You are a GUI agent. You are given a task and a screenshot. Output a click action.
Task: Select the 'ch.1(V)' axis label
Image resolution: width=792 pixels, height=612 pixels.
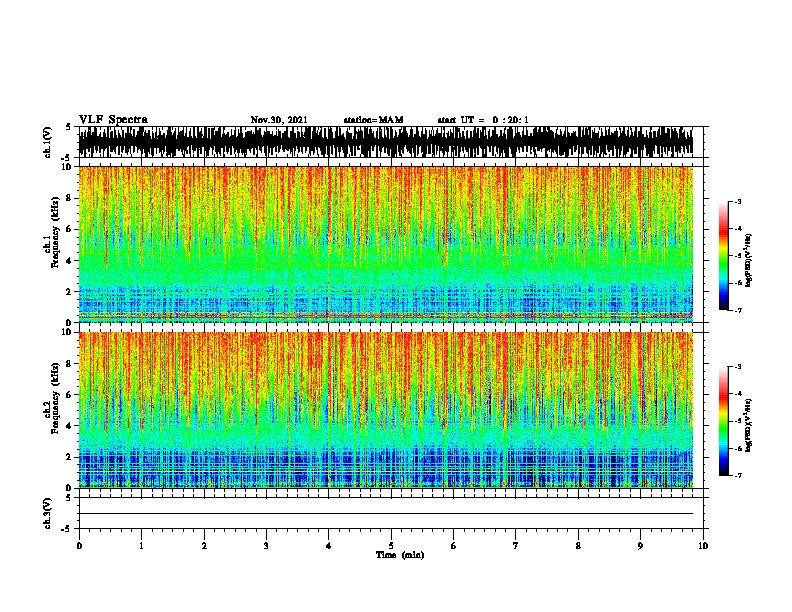[48, 142]
